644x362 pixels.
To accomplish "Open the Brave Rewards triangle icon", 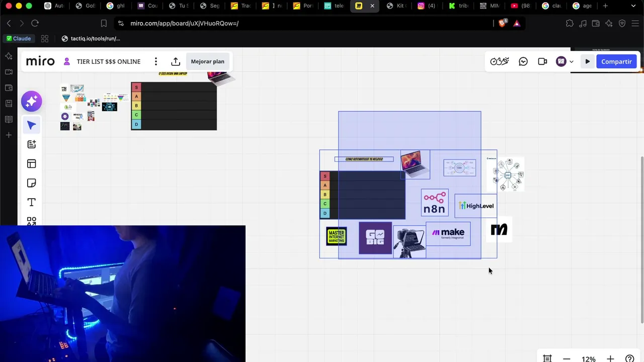I will 517,23.
